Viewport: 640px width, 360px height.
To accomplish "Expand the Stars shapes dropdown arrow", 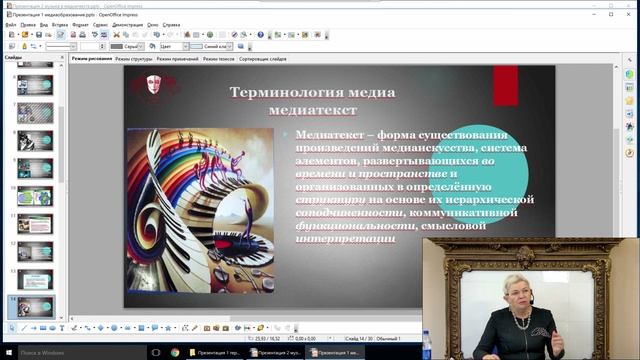I will click(175, 328).
